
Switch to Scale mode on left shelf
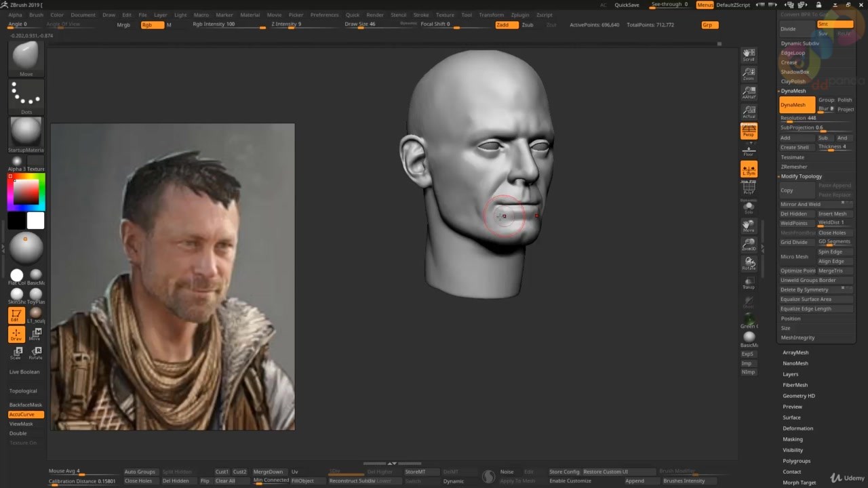click(16, 352)
